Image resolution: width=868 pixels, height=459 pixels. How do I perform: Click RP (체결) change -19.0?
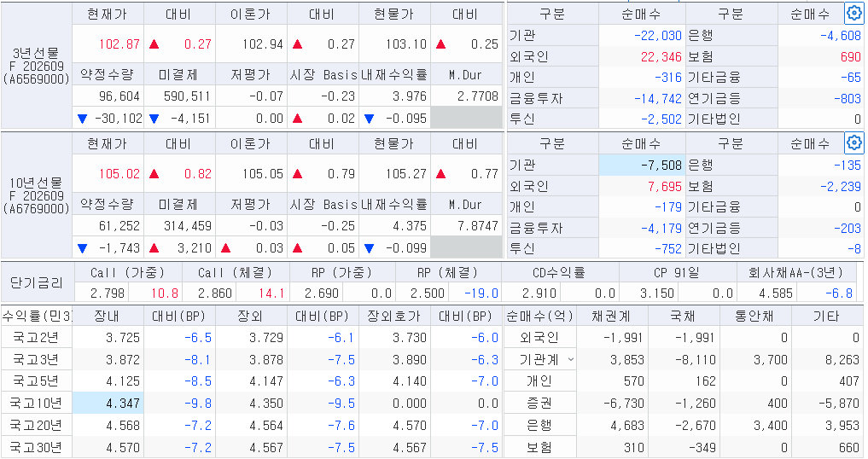click(x=481, y=293)
